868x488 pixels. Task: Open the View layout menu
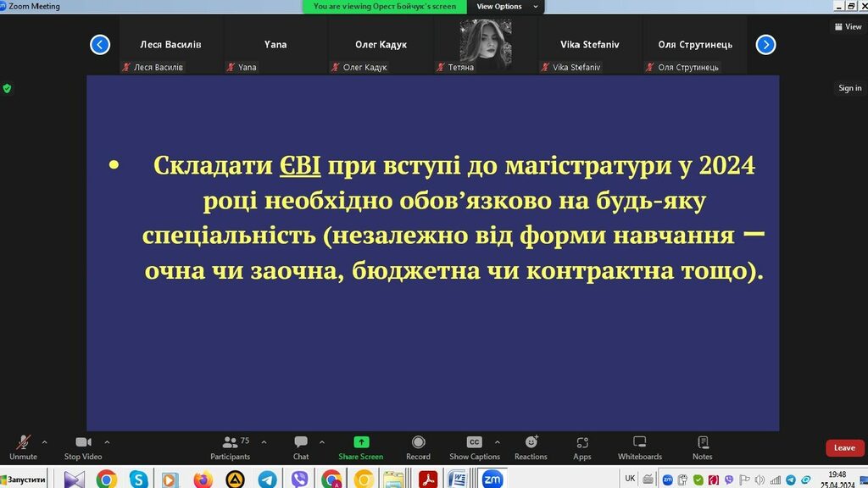(848, 26)
